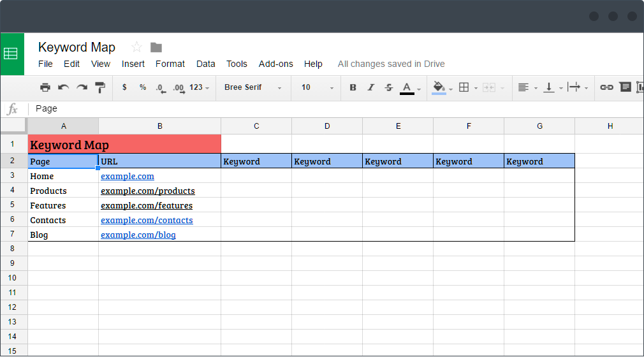Open the Help menu
The height and width of the screenshot is (357, 644).
[x=313, y=64]
